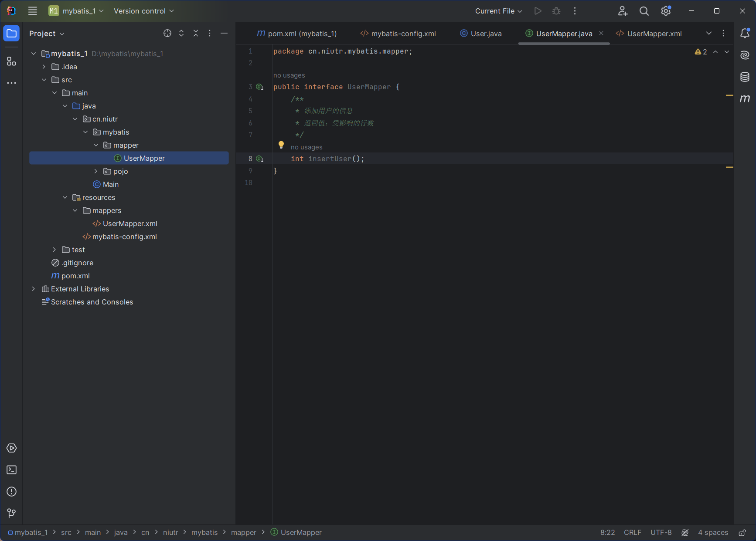Select UserMapper.xml in the project tree
756x541 pixels.
click(x=129, y=223)
